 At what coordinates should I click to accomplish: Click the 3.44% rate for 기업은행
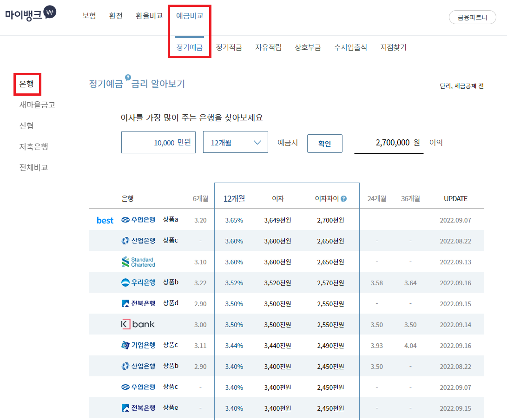point(234,346)
